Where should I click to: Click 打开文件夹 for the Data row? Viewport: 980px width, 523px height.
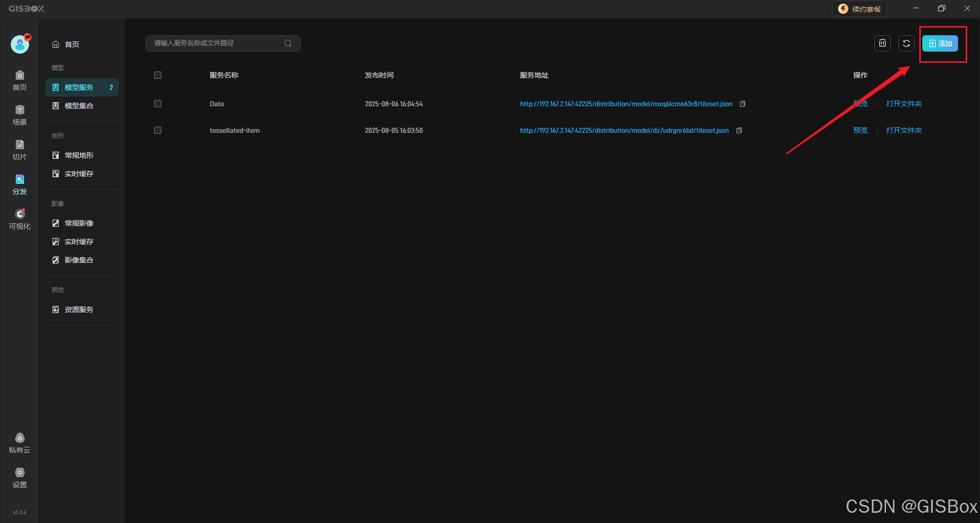point(904,104)
